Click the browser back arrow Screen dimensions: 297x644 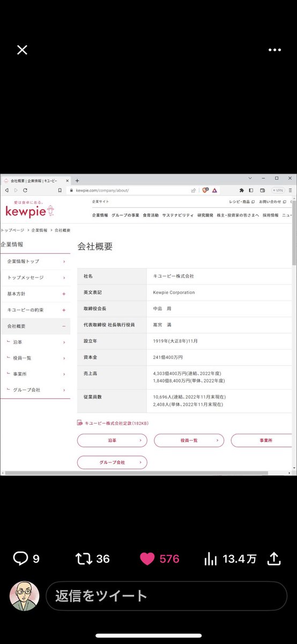coord(6,190)
